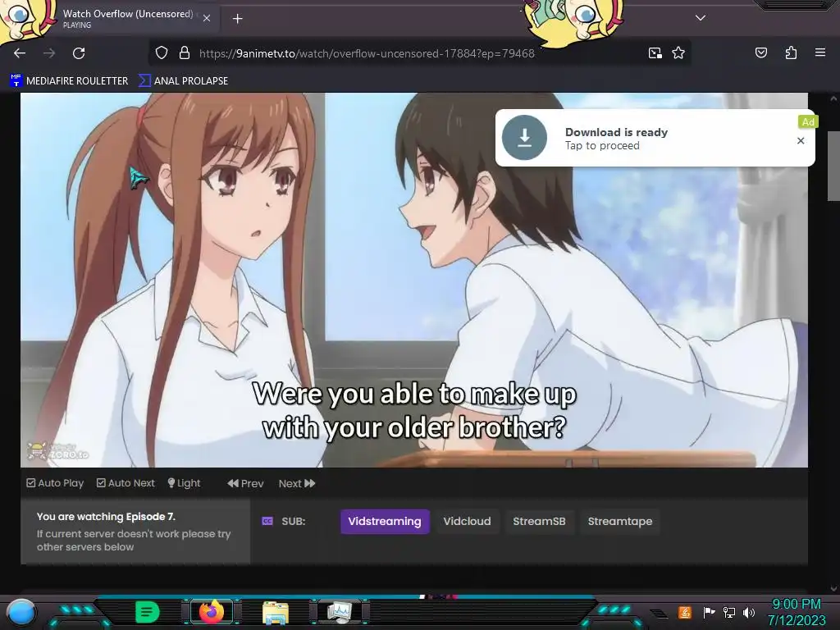Click the forward navigation arrow
This screenshot has height=630, width=840.
49,53
